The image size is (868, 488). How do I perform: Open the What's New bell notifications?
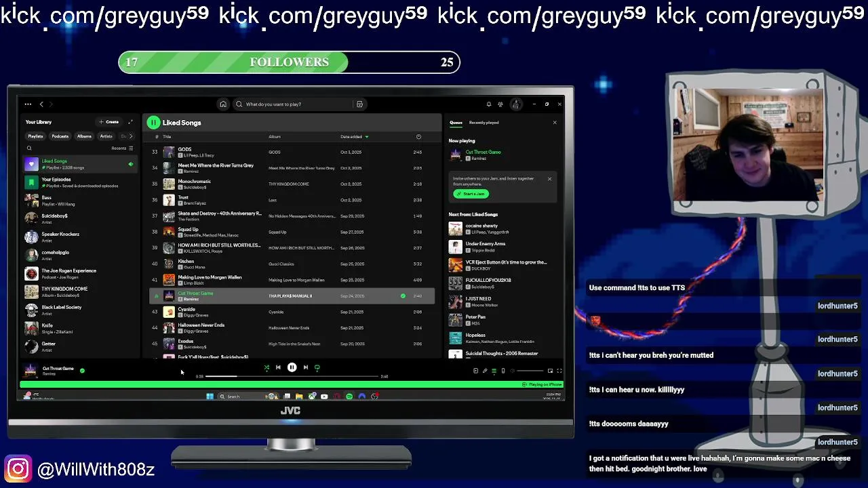pos(488,104)
